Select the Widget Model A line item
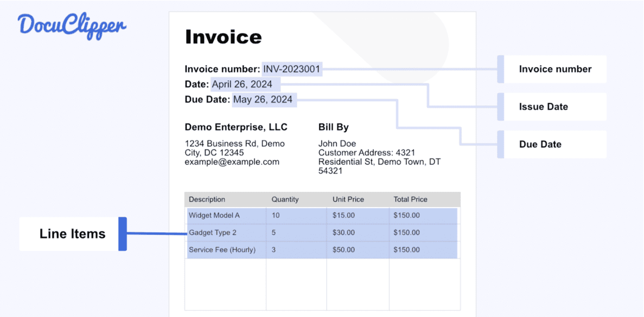The image size is (644, 317). [214, 215]
